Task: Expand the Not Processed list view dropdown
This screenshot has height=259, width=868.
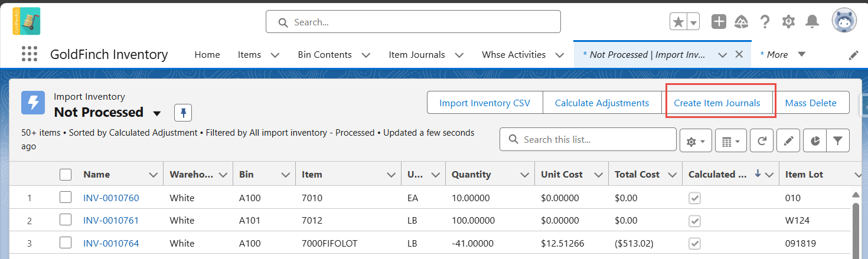Action: [x=157, y=113]
